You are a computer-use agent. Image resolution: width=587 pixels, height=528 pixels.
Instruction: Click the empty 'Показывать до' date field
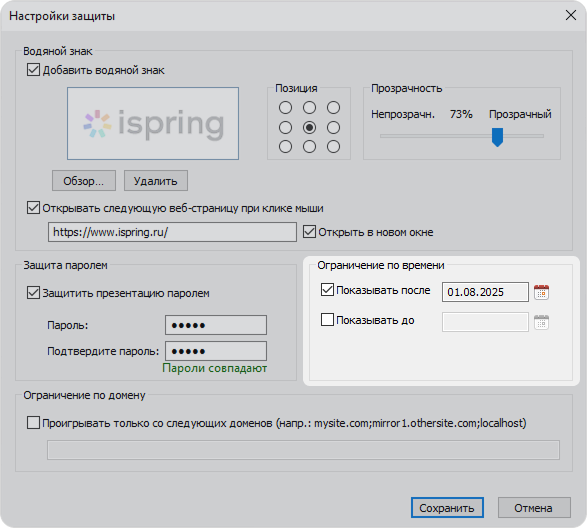click(485, 322)
